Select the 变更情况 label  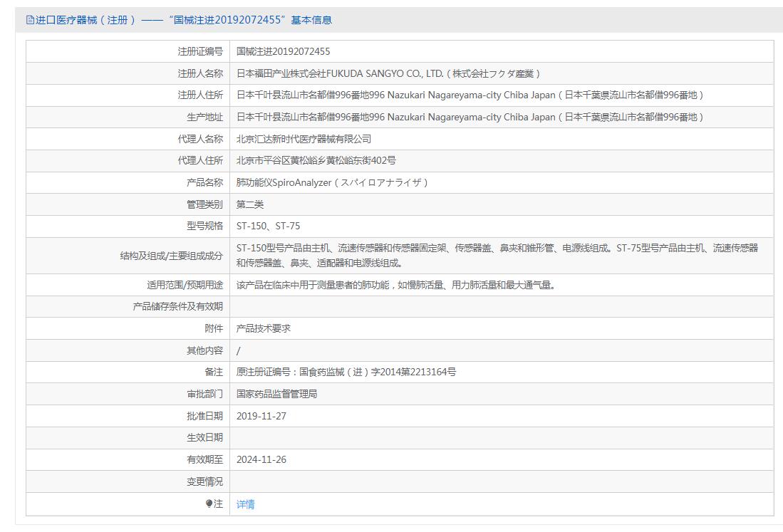pyautogui.click(x=204, y=481)
